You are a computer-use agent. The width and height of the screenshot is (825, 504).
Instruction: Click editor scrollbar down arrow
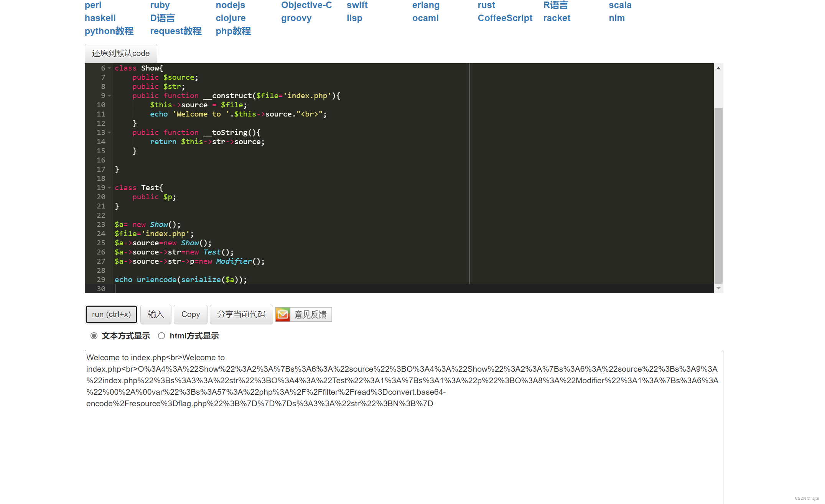(x=718, y=288)
